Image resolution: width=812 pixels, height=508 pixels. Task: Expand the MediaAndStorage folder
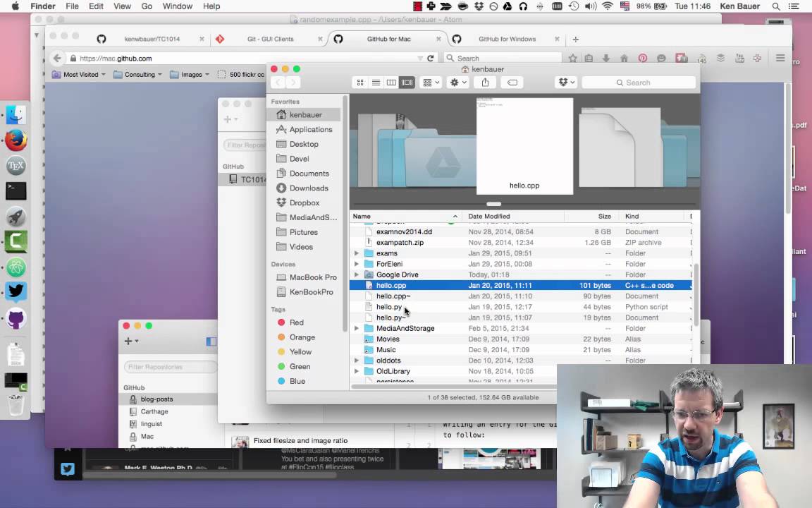pyautogui.click(x=356, y=328)
